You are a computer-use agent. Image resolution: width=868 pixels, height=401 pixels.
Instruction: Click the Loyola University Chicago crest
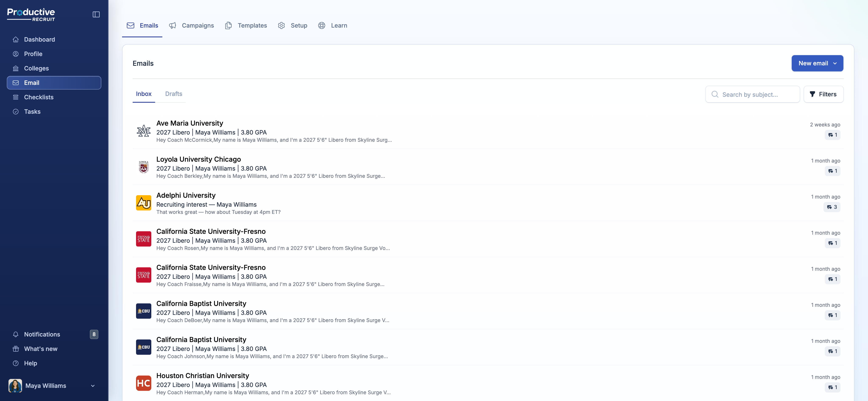pos(143,167)
